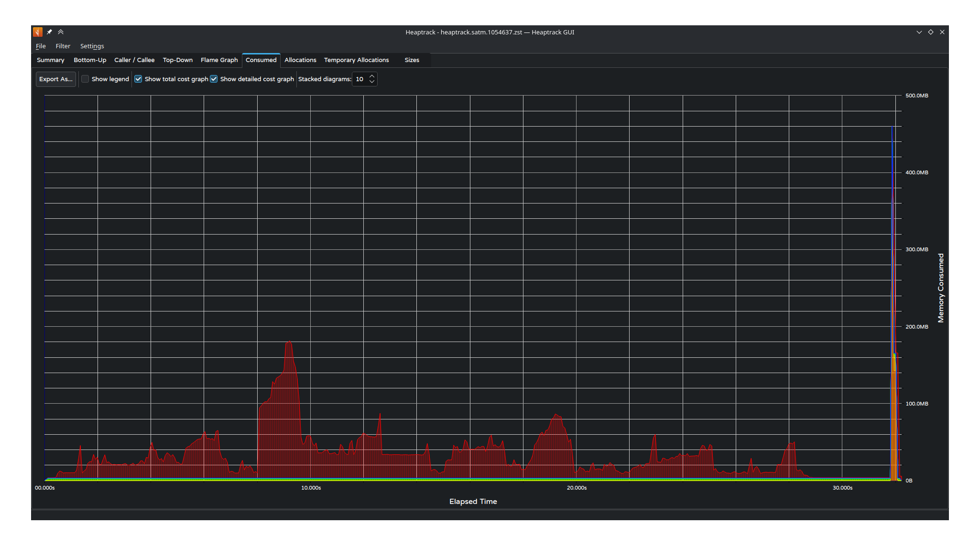
Task: Switch to the Summary tab
Action: click(50, 60)
